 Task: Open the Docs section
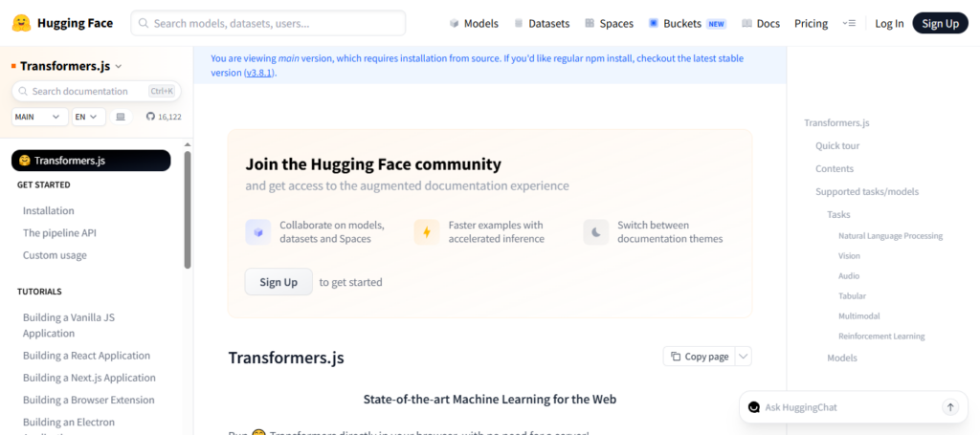tap(761, 24)
